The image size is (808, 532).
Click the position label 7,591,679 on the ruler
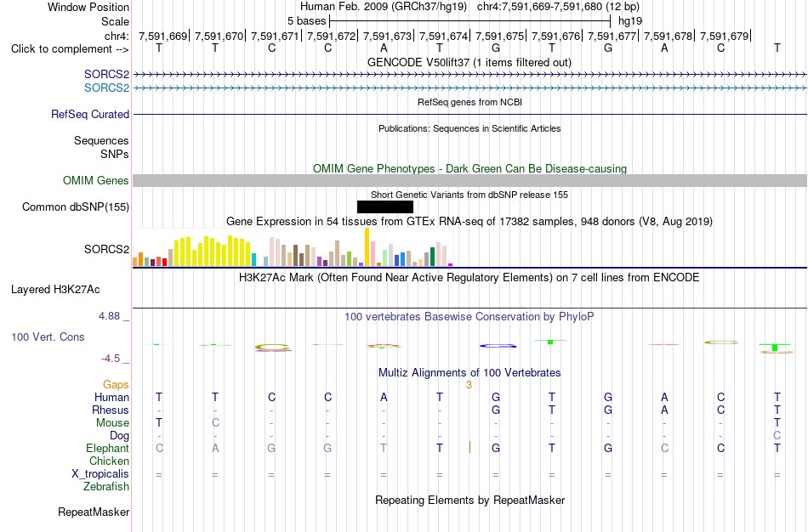pos(724,36)
